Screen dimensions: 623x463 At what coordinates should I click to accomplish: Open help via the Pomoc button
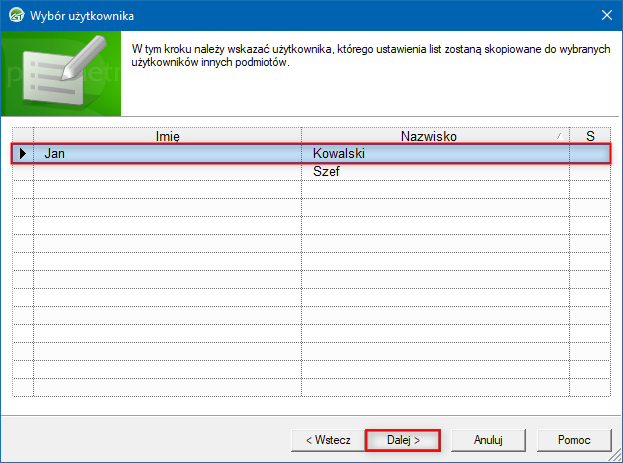tap(574, 440)
